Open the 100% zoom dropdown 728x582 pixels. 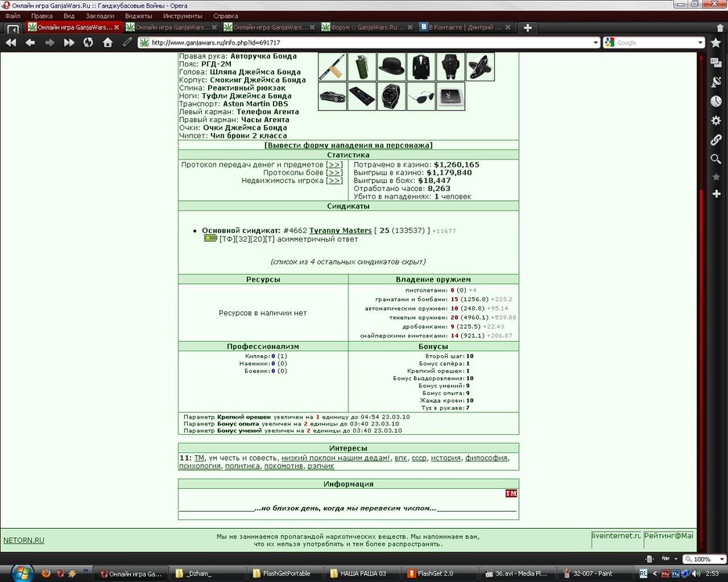point(722,559)
